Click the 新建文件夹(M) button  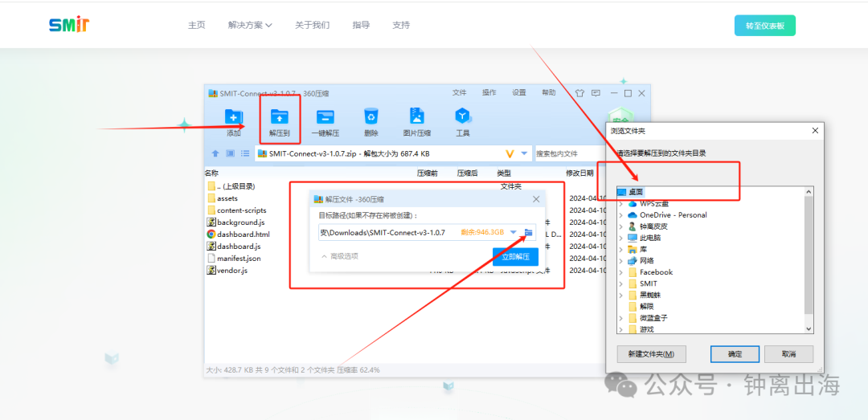coord(652,354)
